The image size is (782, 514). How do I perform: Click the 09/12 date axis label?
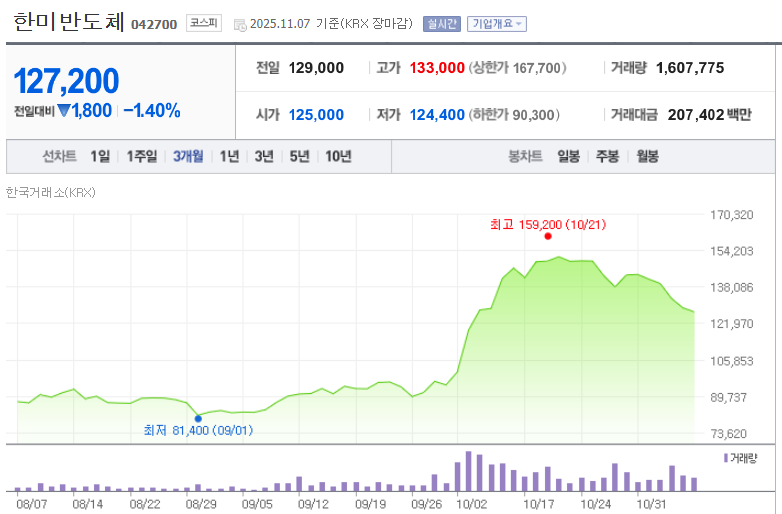click(313, 504)
